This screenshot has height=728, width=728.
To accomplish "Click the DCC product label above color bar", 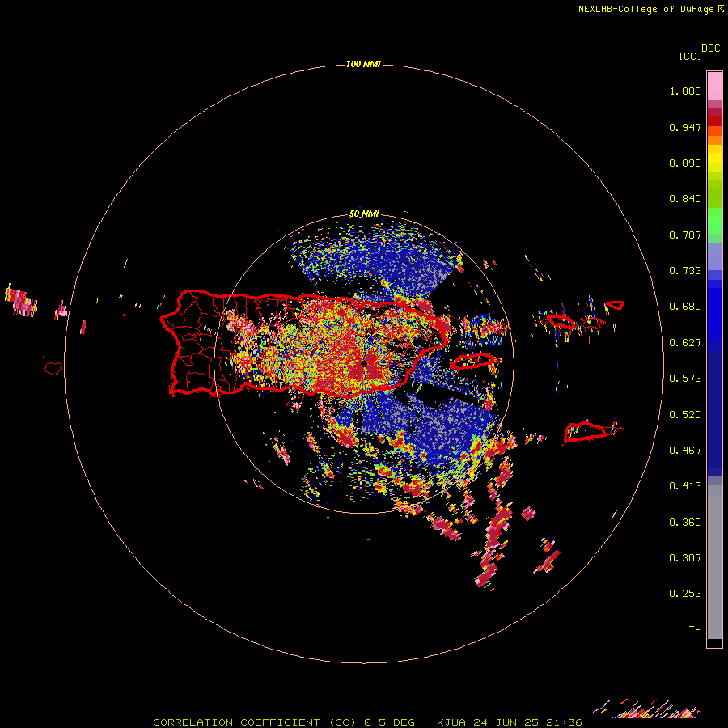I will click(x=711, y=49).
